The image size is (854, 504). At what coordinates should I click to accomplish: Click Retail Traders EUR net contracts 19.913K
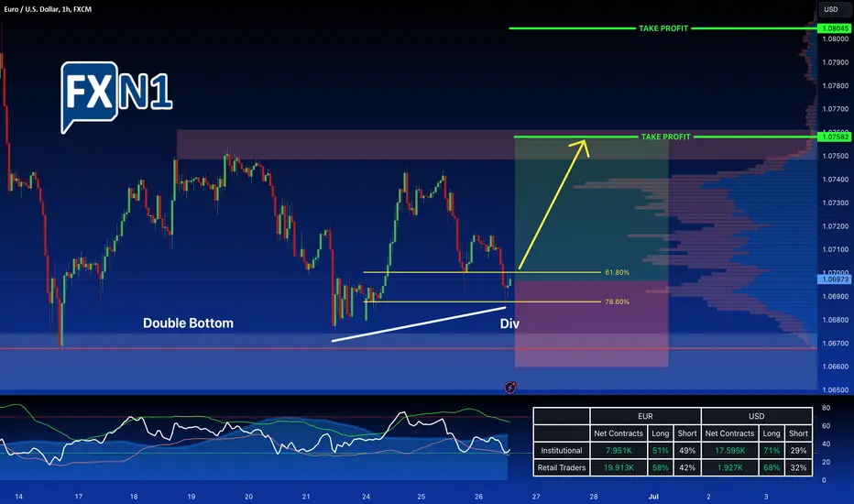(619, 467)
